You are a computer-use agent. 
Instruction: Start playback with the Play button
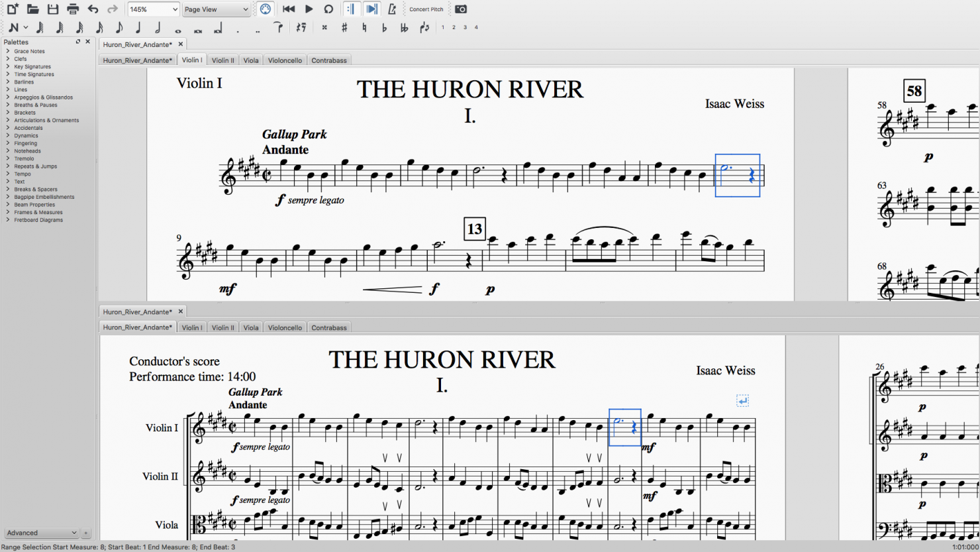(x=309, y=9)
